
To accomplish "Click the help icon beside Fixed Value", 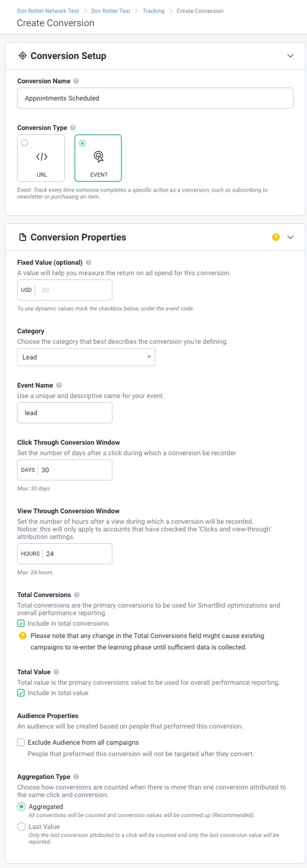I will 89,262.
